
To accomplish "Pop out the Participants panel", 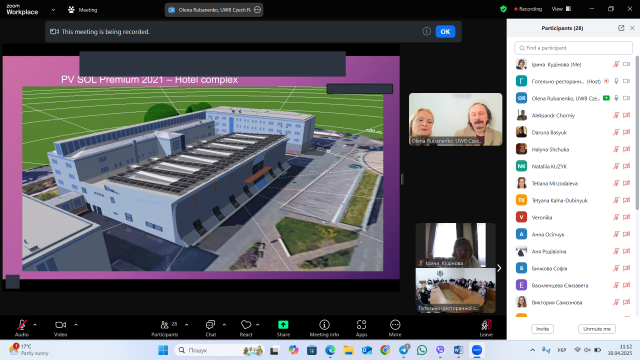I will point(621,28).
